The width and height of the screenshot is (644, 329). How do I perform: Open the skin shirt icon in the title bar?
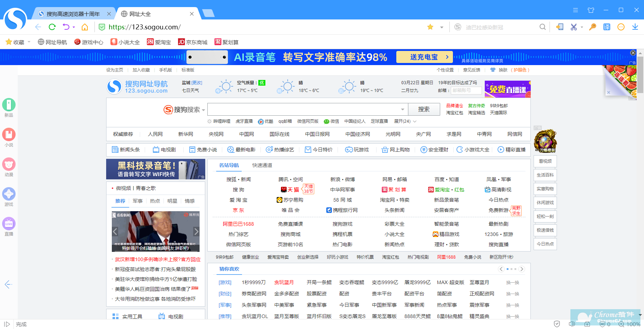pos(591,10)
